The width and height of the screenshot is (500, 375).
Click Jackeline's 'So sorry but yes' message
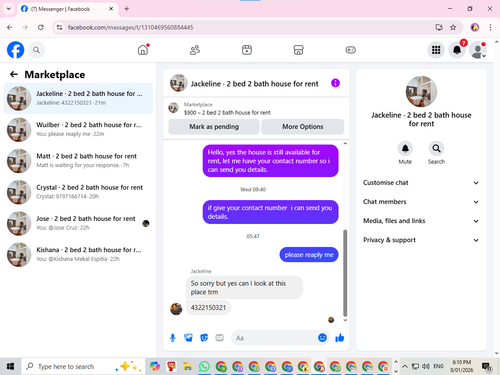click(244, 287)
